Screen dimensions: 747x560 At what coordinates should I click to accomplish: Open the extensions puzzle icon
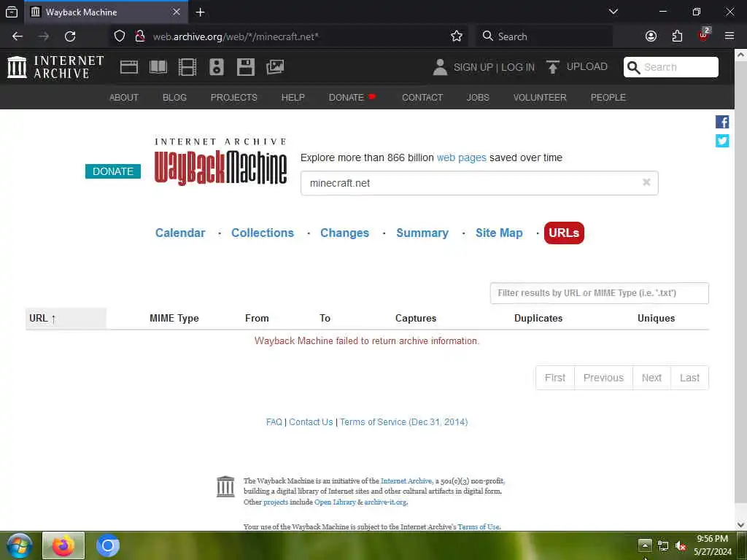[x=677, y=36]
